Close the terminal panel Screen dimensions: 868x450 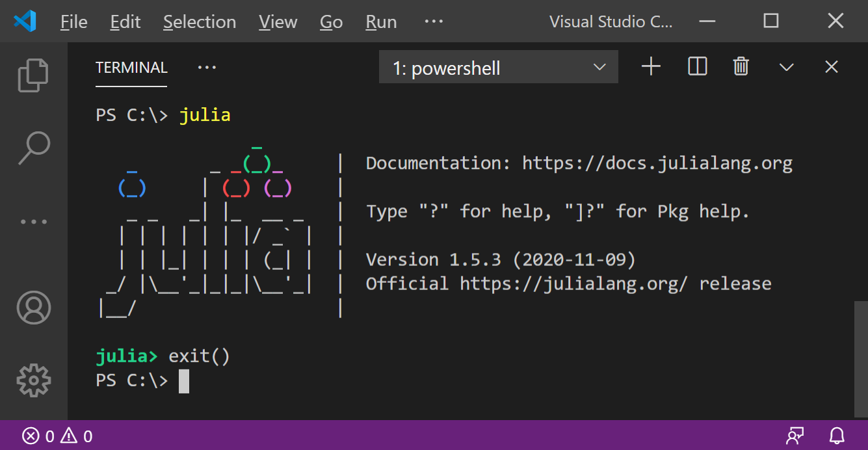(x=831, y=66)
